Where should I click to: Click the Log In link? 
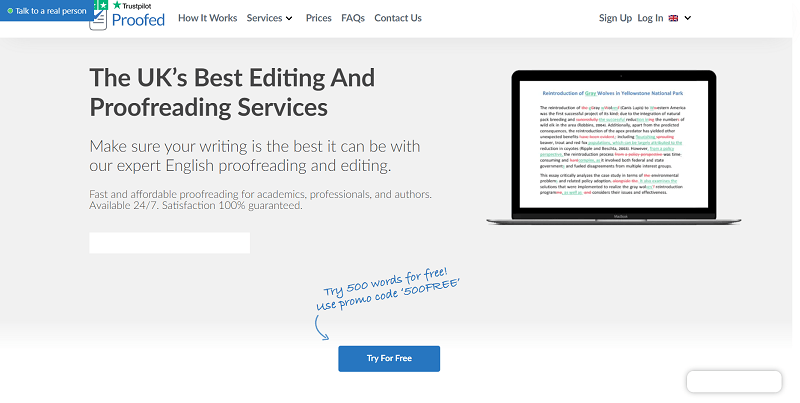(x=650, y=18)
